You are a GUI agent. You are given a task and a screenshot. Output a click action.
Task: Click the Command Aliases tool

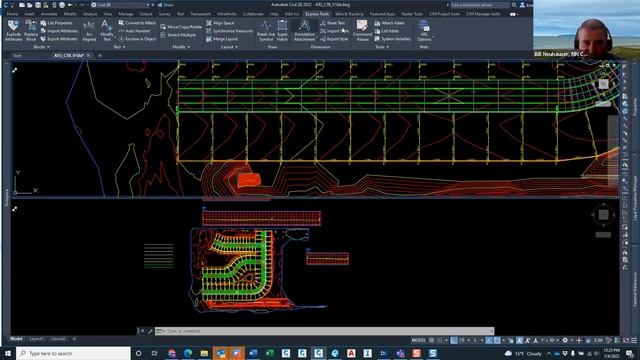coord(362,31)
